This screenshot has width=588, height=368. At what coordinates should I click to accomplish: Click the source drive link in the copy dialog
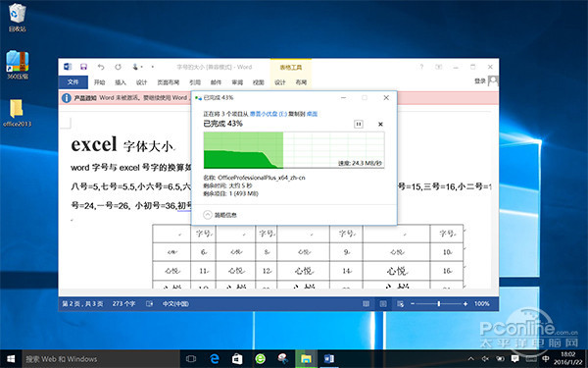coord(269,114)
